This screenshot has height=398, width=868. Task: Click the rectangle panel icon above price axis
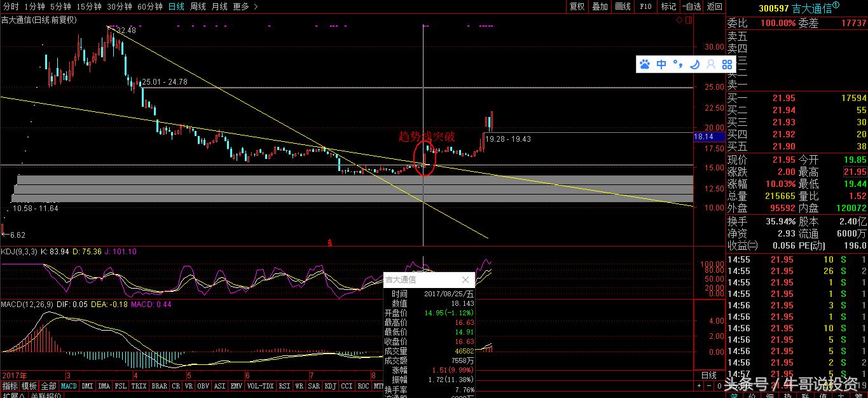[688, 20]
